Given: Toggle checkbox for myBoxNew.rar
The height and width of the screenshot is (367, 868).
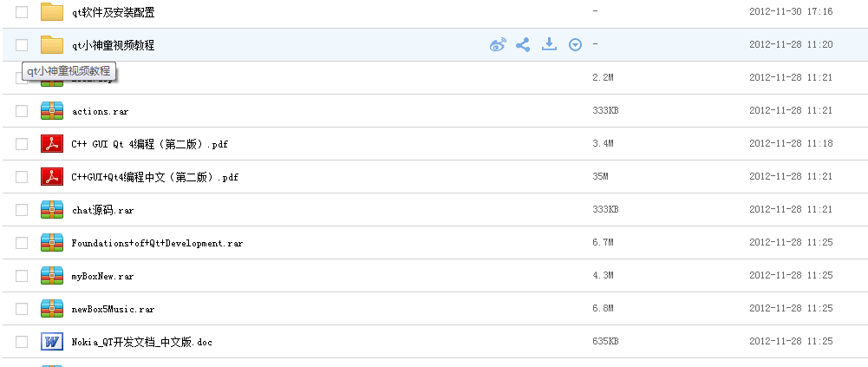Looking at the screenshot, I should coord(22,276).
